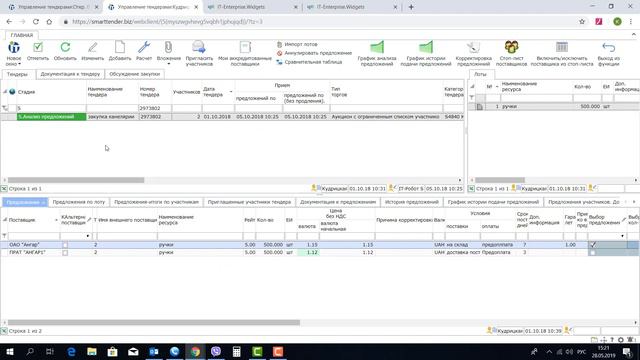640x360 pixels.
Task: Uncheck Выбор предложения for ОАО "Ангар"
Action: 593,245
